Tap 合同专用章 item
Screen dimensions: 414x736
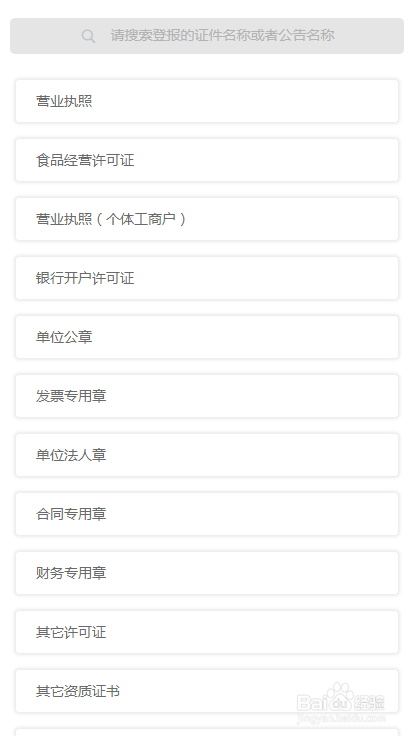[x=207, y=514]
